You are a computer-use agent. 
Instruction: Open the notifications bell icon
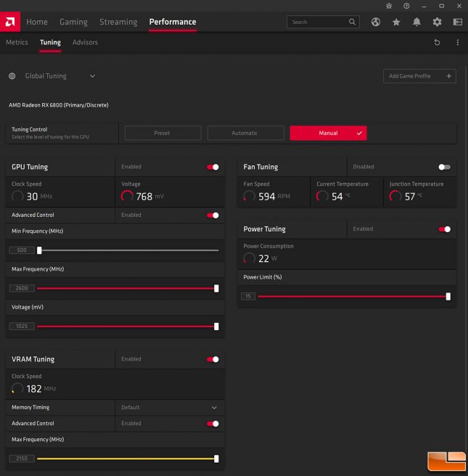416,22
